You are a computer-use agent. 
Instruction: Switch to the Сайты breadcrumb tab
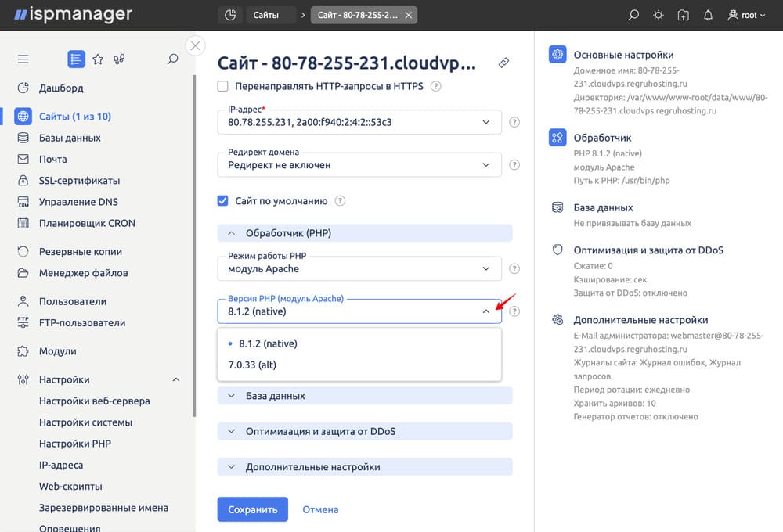pos(265,15)
